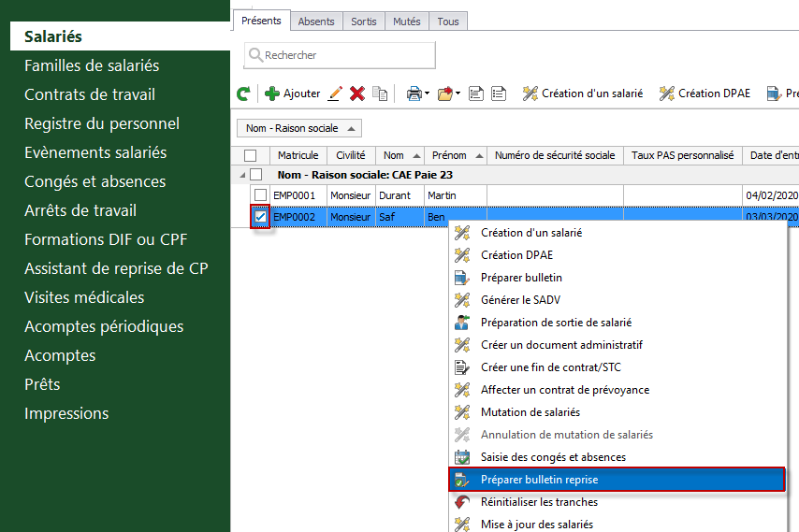Screen dimensions: 799x532
Task: Click the green refresh icon in toolbar
Action: pos(243,93)
